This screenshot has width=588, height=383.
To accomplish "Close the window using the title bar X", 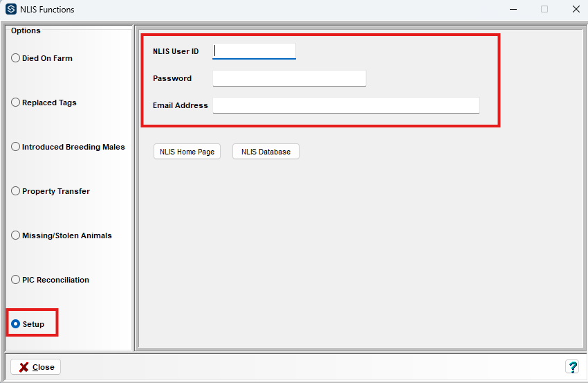I will coord(576,9).
